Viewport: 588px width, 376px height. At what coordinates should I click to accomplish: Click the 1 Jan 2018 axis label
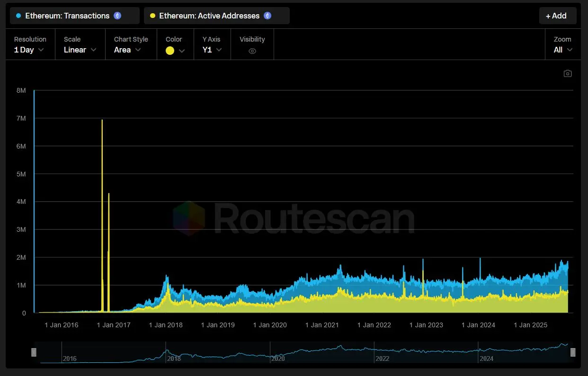[166, 325]
